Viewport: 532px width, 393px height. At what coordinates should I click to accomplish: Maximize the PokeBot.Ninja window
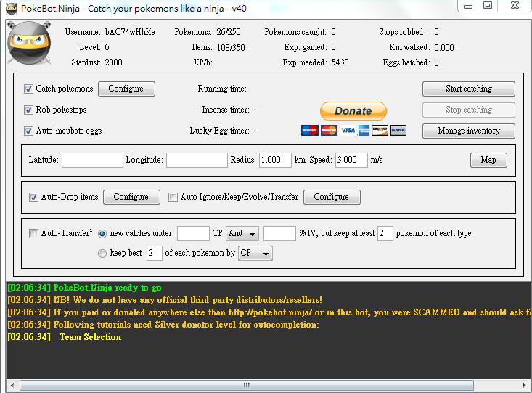pyautogui.click(x=488, y=6)
